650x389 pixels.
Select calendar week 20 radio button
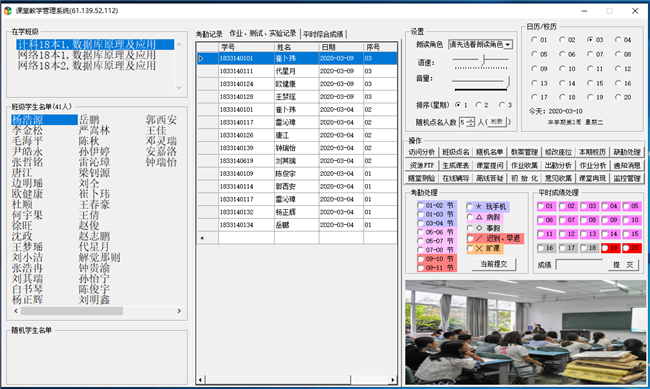(618, 97)
